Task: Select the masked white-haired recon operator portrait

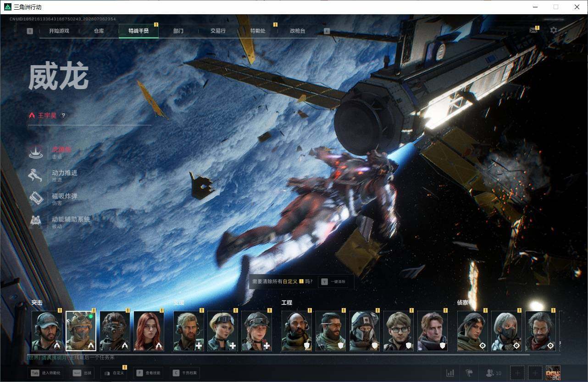Action: coord(506,331)
